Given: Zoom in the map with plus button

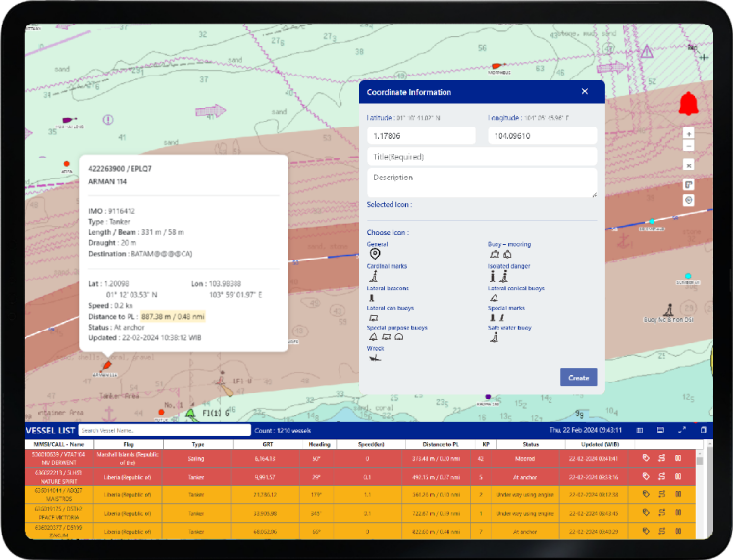Looking at the screenshot, I should click(688, 133).
